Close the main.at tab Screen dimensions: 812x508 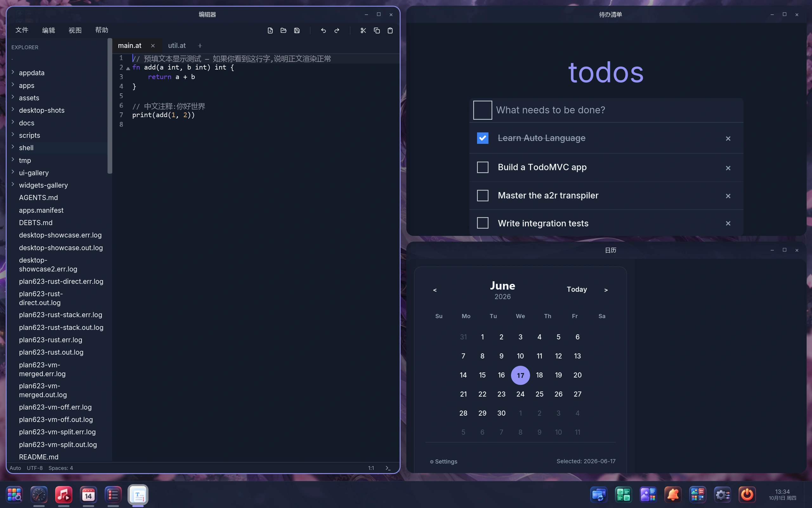click(153, 46)
